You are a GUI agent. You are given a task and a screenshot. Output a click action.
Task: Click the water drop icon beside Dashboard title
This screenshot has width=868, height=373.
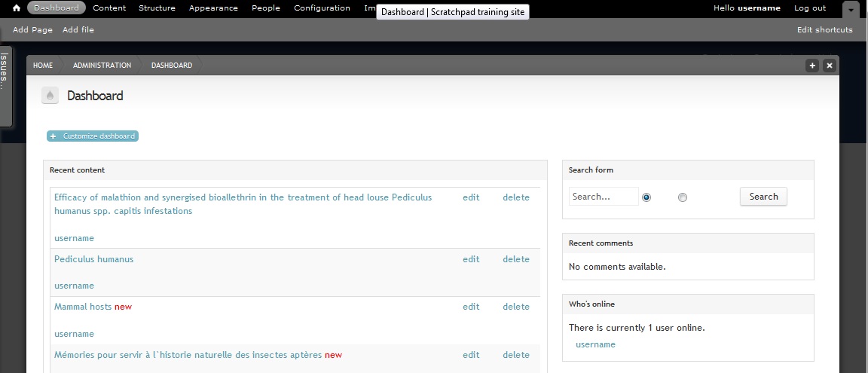[x=50, y=96]
